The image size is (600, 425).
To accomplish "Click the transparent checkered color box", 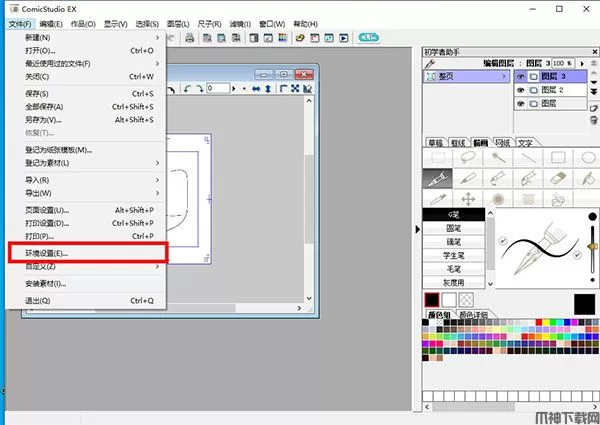I will pos(466,300).
